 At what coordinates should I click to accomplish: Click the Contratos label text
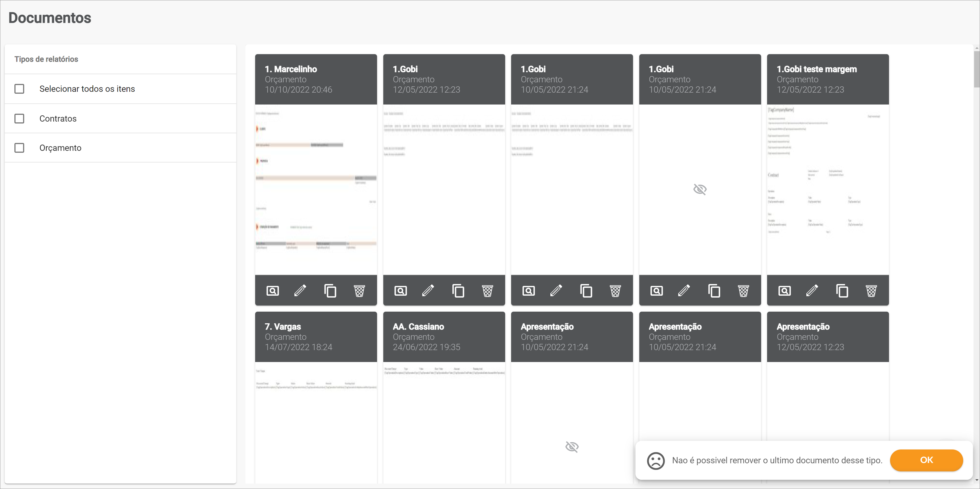[58, 119]
